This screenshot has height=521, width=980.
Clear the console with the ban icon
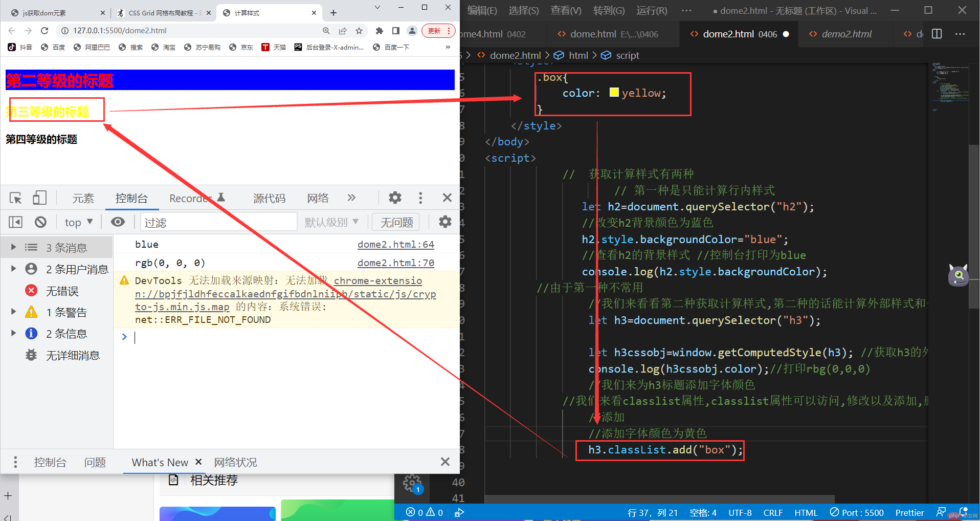40,222
